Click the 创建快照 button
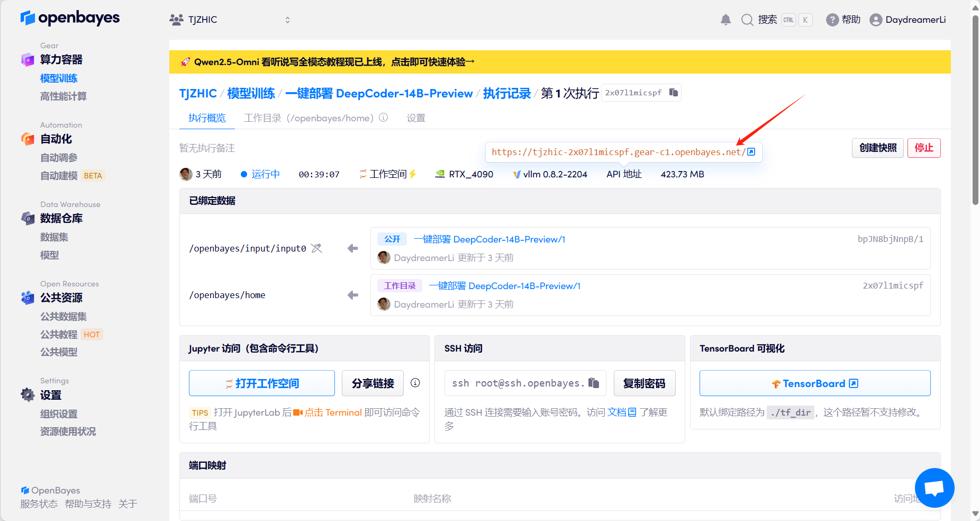This screenshot has height=521, width=980. (877, 148)
